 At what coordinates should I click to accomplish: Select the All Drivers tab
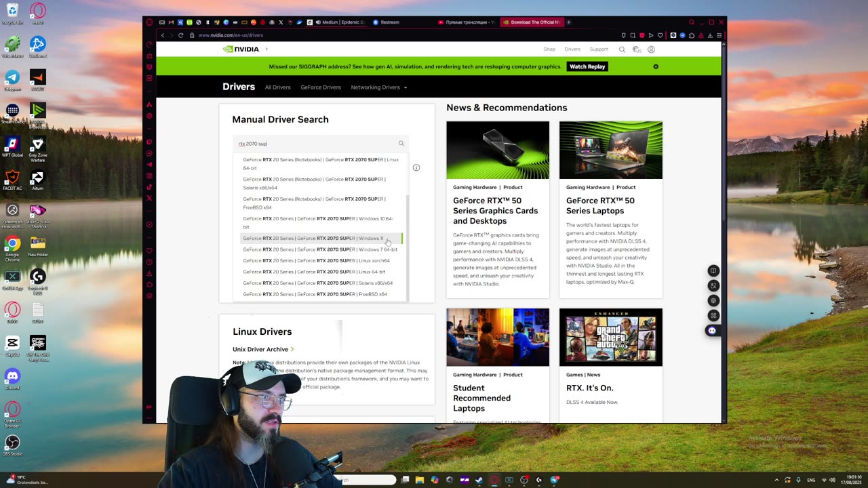(277, 87)
